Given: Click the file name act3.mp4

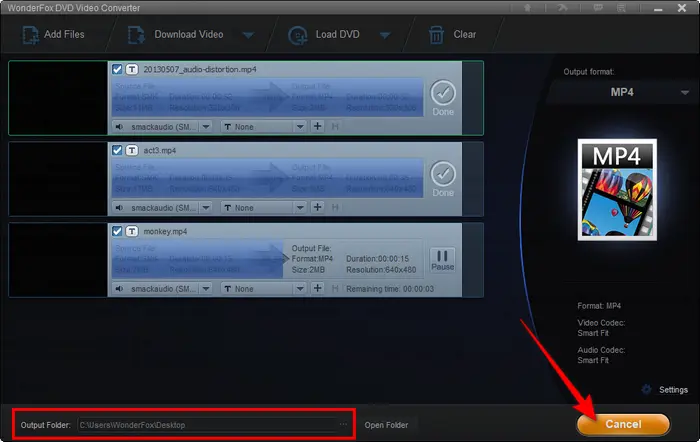Looking at the screenshot, I should point(160,150).
